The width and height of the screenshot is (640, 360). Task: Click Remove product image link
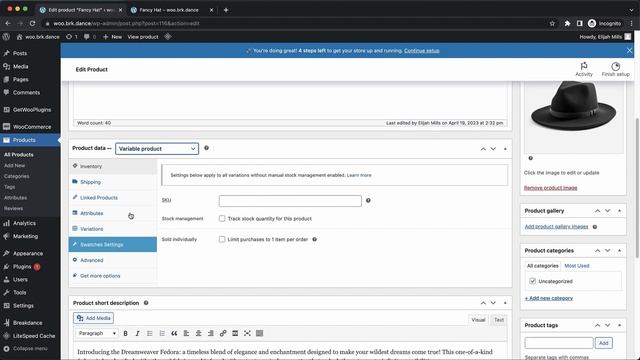[550, 188]
